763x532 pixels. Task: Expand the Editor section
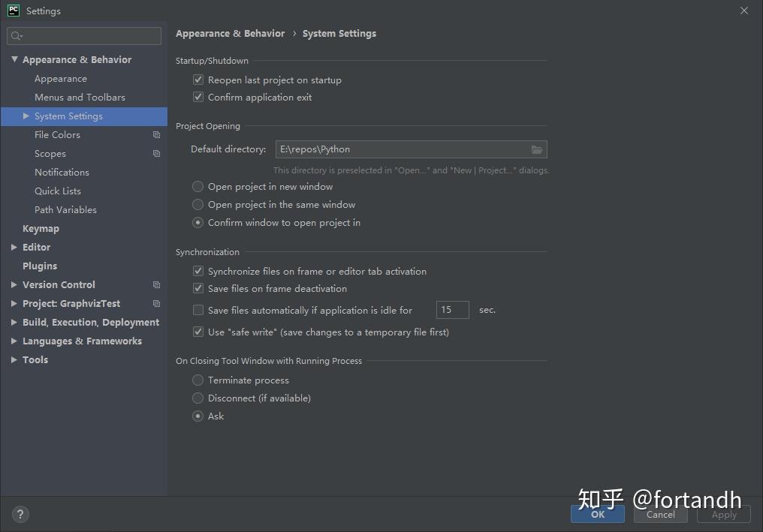[x=14, y=247]
